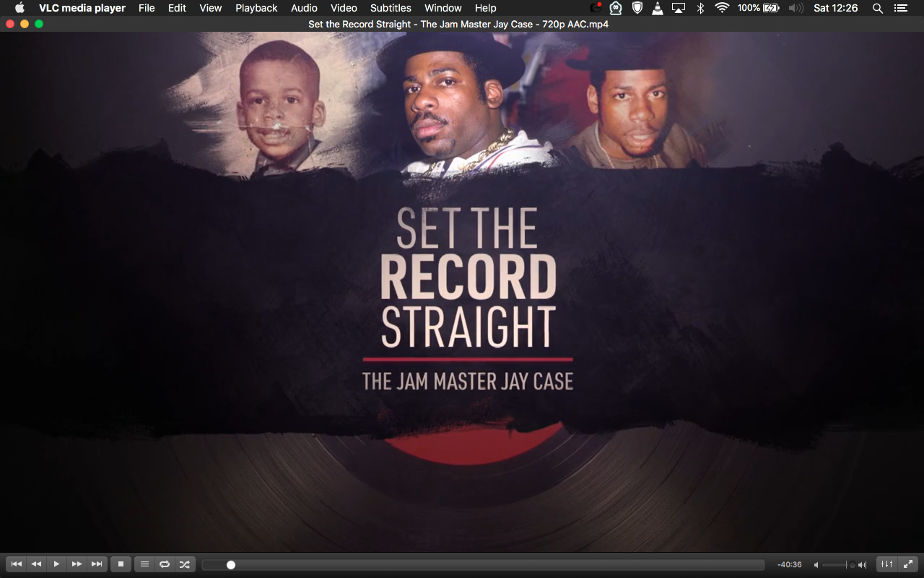The height and width of the screenshot is (578, 924).
Task: Open the system volume menu
Action: pos(796,8)
